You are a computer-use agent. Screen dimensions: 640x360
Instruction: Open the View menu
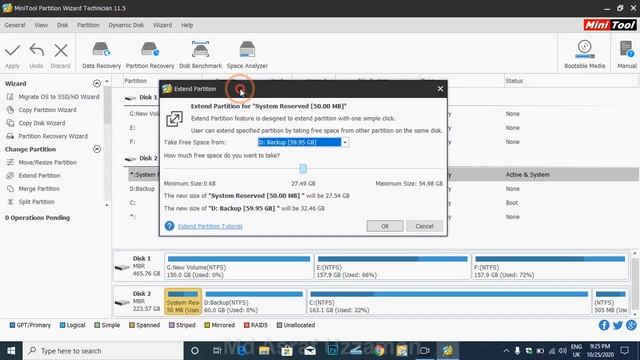pyautogui.click(x=41, y=25)
